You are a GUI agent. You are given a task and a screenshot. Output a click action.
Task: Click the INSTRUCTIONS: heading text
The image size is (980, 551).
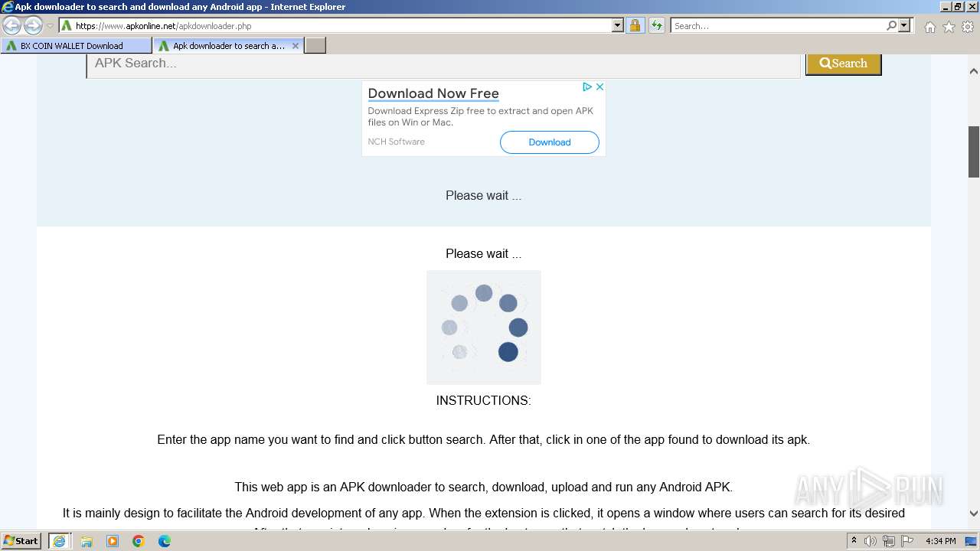[x=484, y=400]
